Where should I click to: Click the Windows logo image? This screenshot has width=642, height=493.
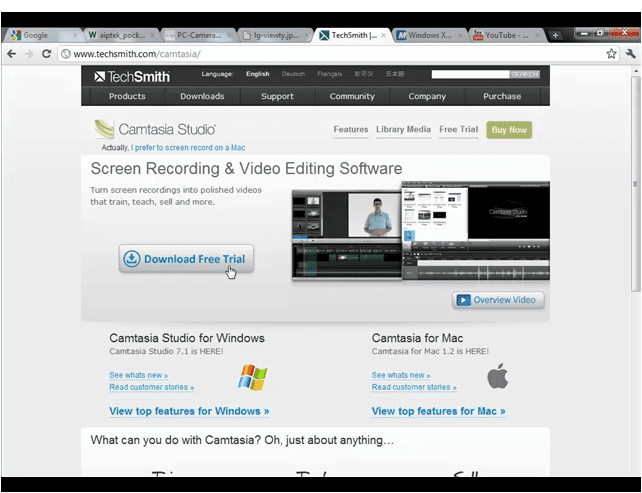252,377
